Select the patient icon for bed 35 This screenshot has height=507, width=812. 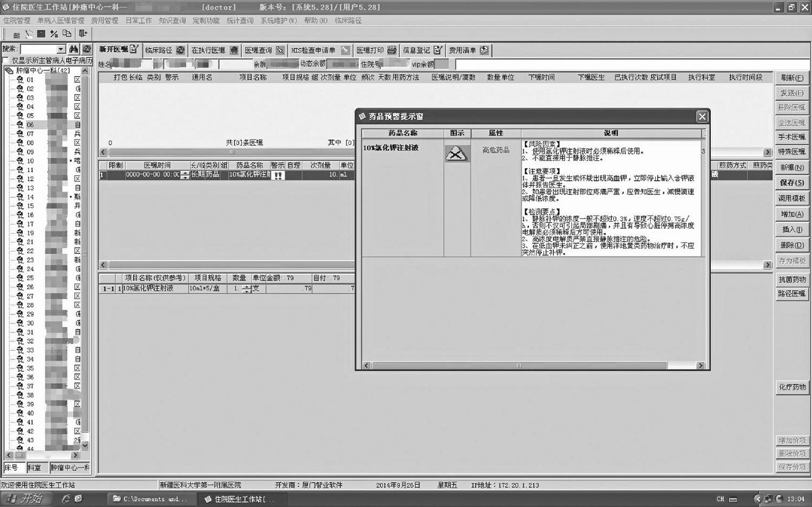(20, 368)
